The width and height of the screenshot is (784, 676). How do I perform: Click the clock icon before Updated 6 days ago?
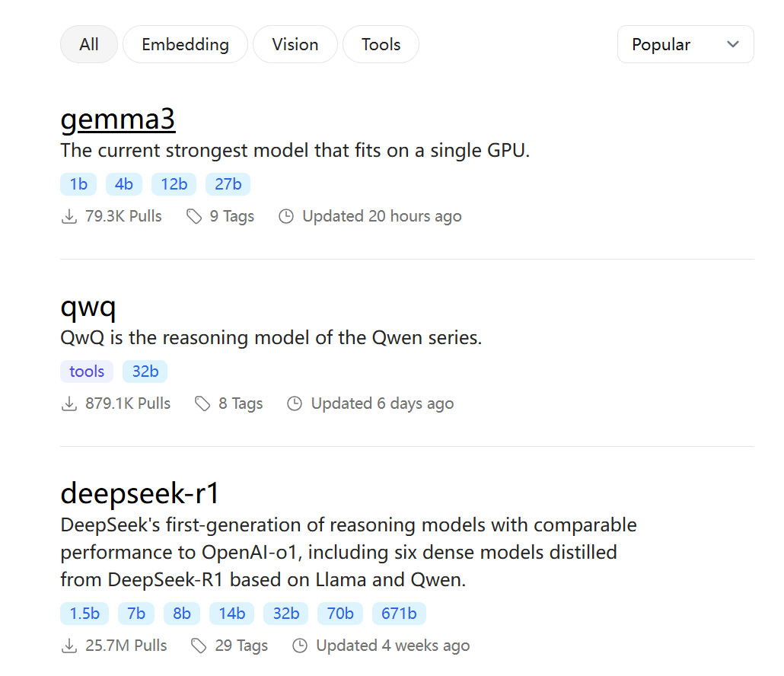click(x=295, y=403)
